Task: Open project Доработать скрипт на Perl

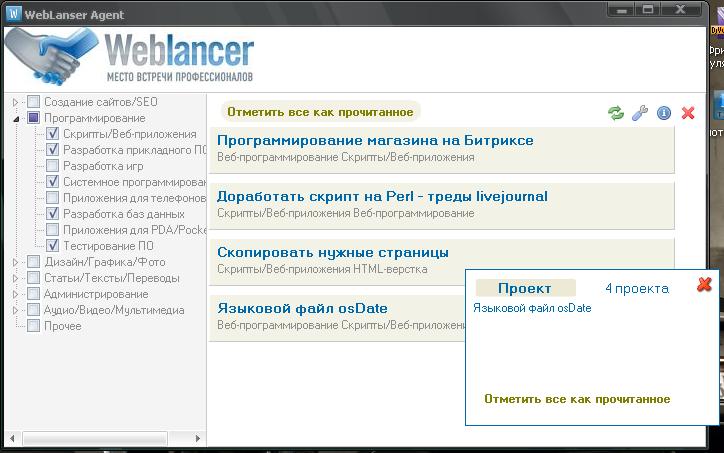Action: pyautogui.click(x=382, y=196)
